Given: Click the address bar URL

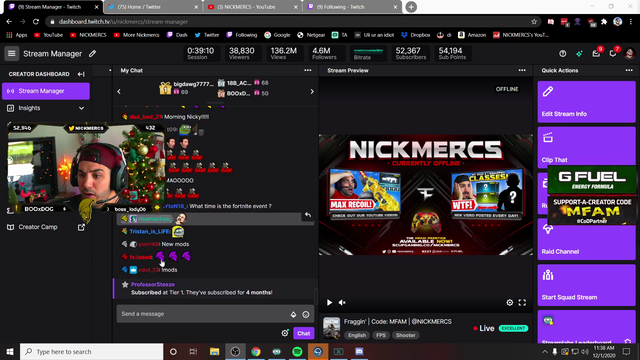Looking at the screenshot, I should click(123, 22).
